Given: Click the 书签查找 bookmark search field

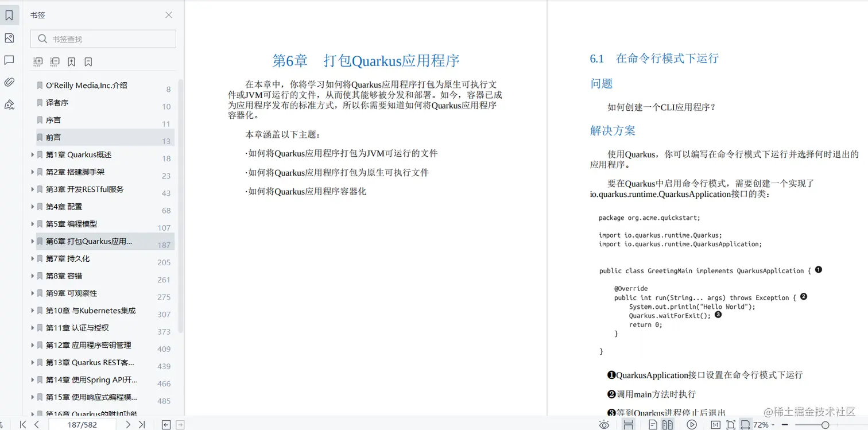Looking at the screenshot, I should click(103, 39).
